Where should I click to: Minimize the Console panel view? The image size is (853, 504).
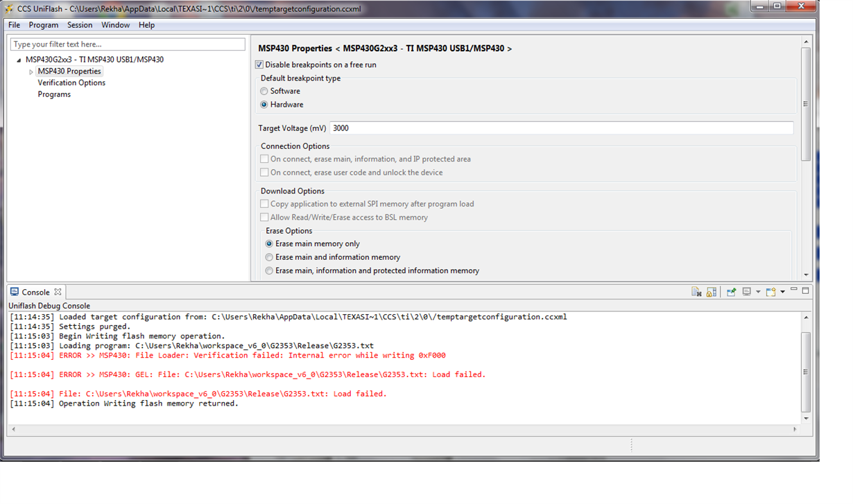click(795, 290)
